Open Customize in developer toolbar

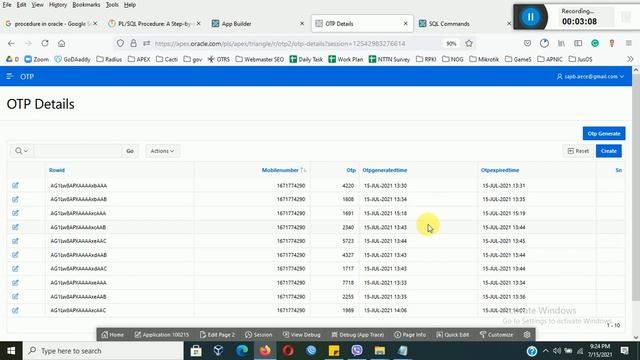(496, 335)
